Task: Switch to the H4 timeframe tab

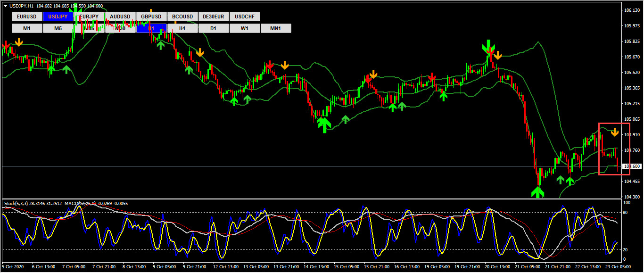Action: point(182,28)
